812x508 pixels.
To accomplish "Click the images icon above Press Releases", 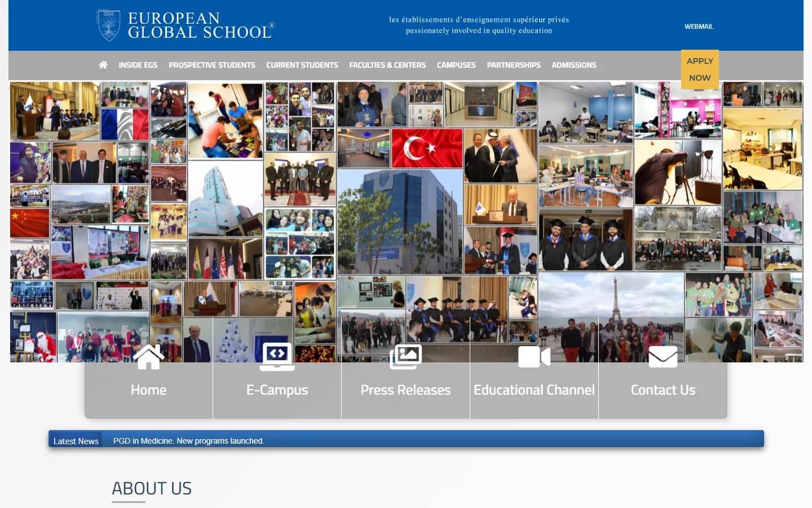I will [405, 357].
